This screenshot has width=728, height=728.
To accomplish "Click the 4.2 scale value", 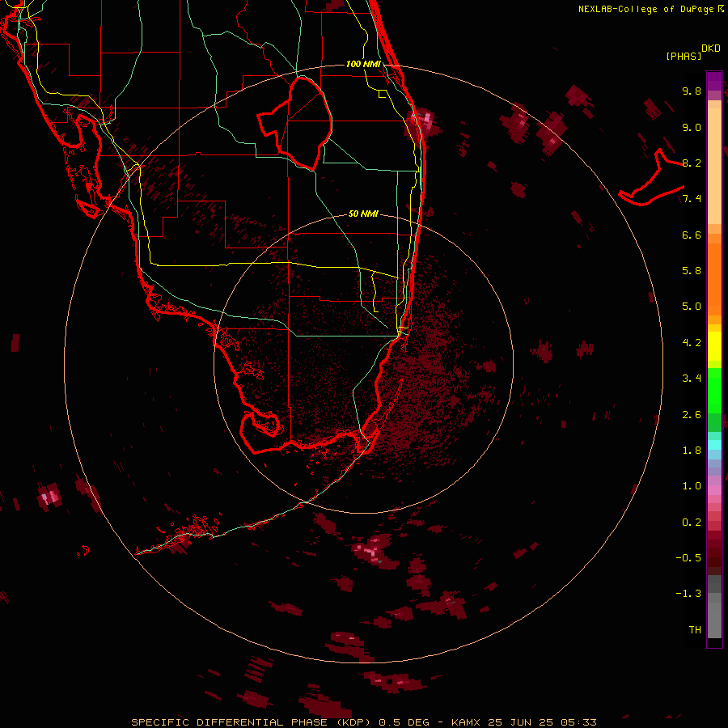I will 692,343.
